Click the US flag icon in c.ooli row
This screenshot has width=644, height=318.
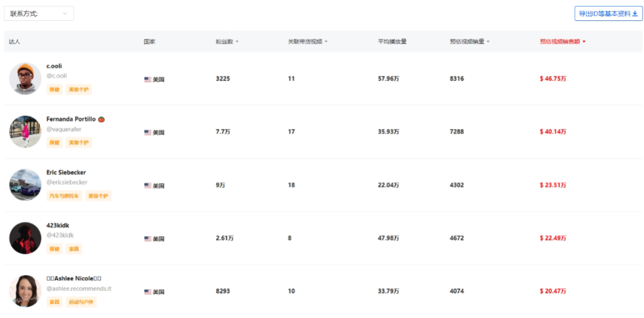(x=147, y=79)
